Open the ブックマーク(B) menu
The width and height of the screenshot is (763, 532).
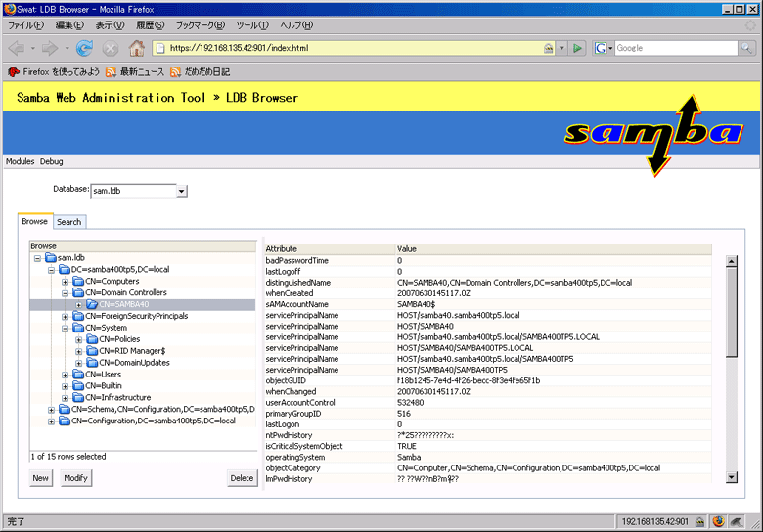(200, 25)
